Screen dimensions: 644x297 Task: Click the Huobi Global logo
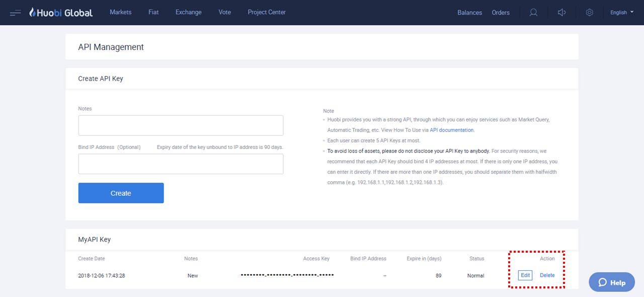(61, 13)
